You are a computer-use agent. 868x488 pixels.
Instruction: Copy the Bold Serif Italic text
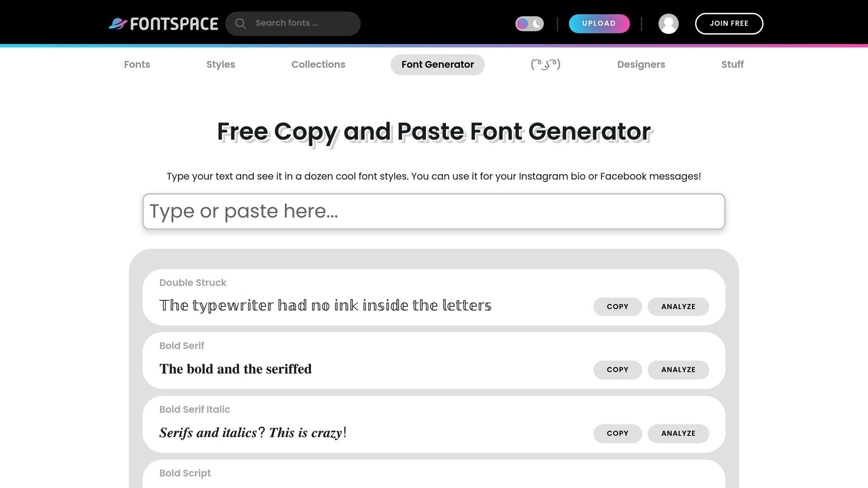pyautogui.click(x=617, y=433)
